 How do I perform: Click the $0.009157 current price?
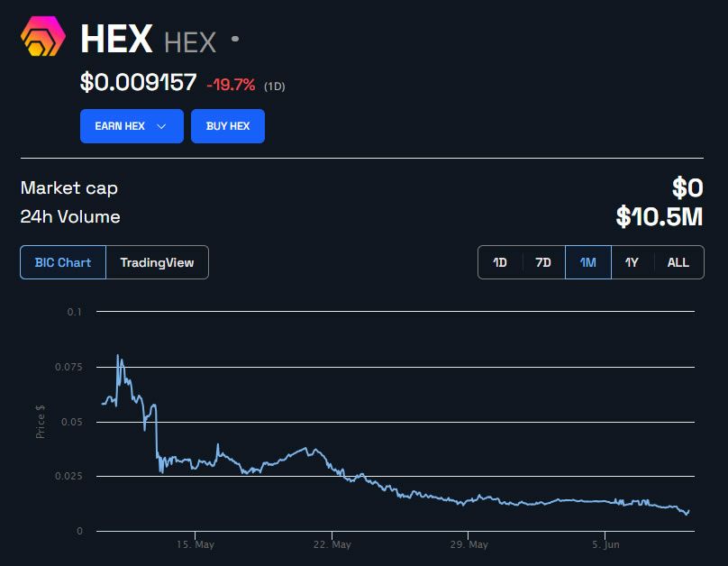140,82
